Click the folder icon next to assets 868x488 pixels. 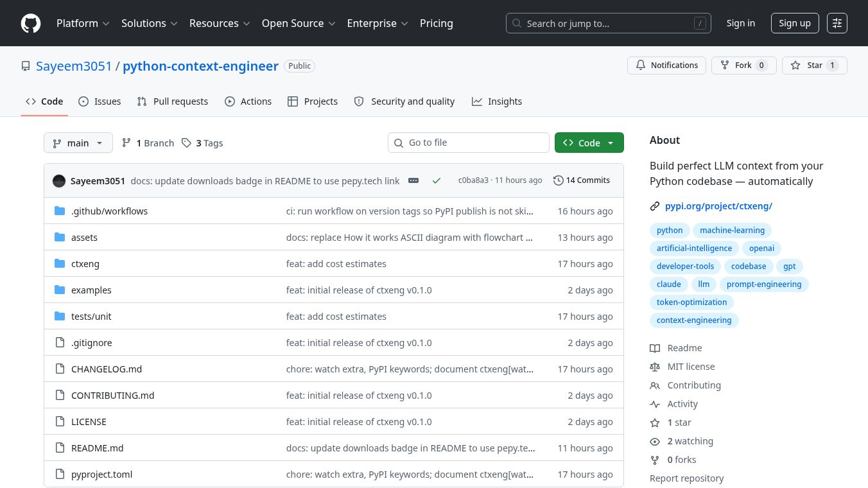click(60, 237)
